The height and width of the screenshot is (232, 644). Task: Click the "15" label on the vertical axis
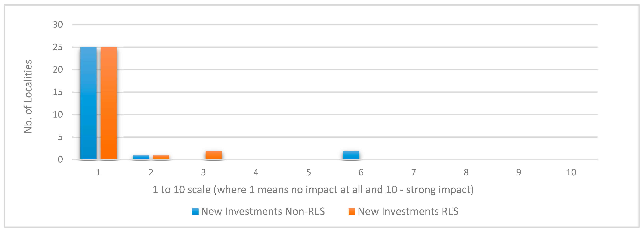58,92
